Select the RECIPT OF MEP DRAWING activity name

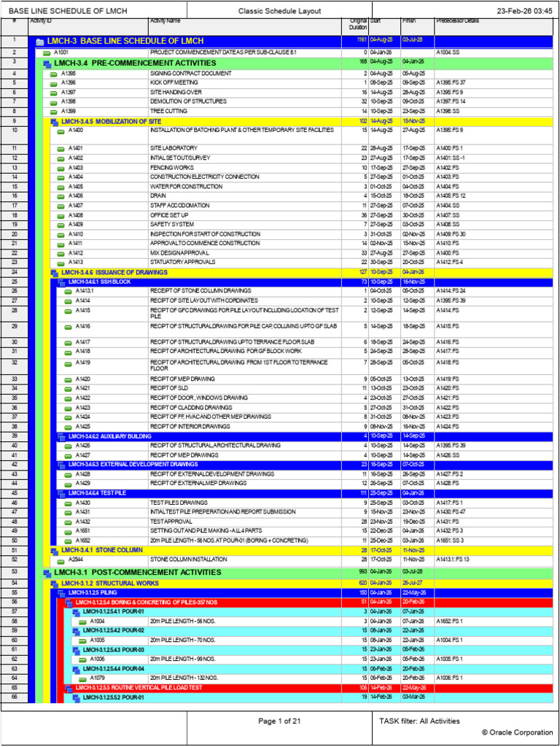pos(182,379)
